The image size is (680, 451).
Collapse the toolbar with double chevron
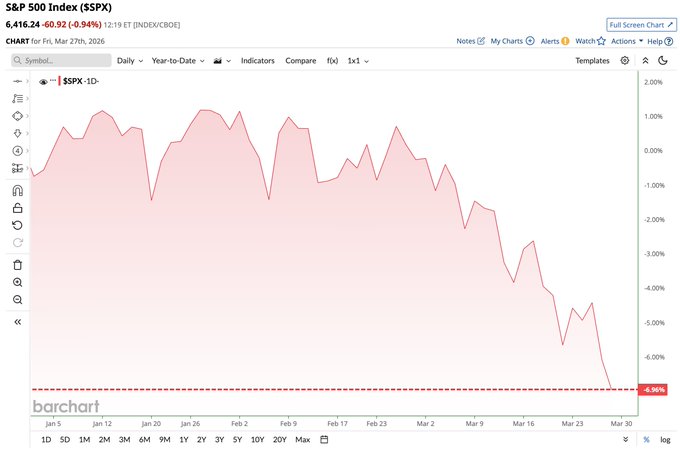[645, 61]
